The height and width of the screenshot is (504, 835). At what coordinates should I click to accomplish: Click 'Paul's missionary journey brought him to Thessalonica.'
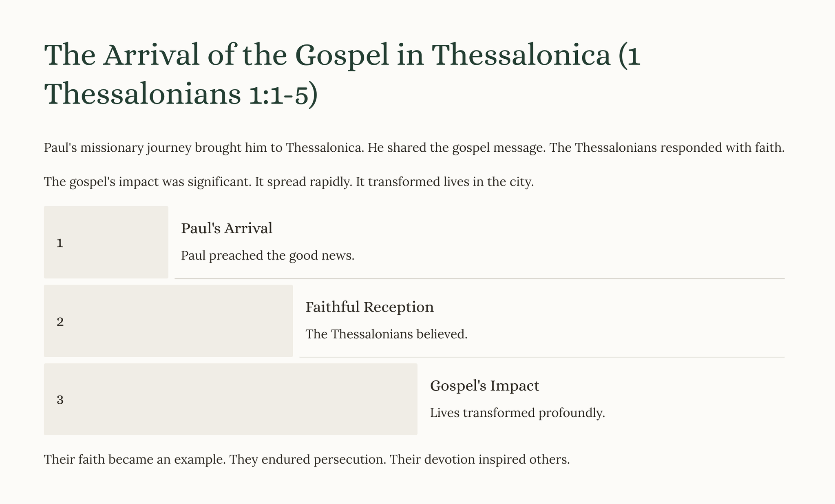(x=204, y=148)
